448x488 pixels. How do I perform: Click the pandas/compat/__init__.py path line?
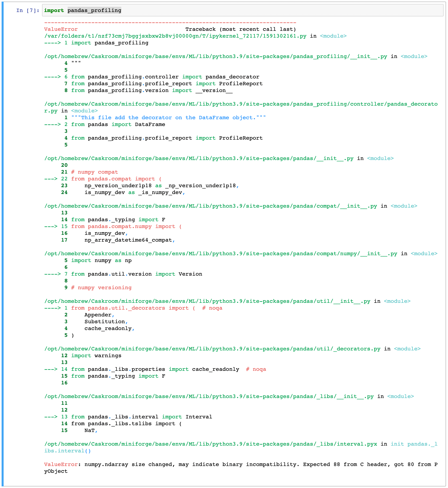(x=210, y=206)
